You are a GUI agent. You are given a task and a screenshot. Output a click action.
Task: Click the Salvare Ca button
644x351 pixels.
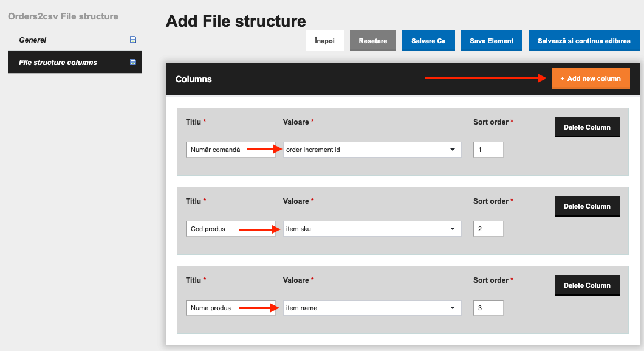tap(428, 41)
